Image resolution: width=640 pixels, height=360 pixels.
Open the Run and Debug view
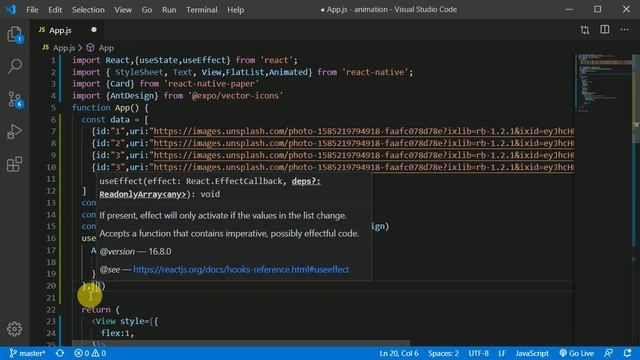click(x=15, y=132)
